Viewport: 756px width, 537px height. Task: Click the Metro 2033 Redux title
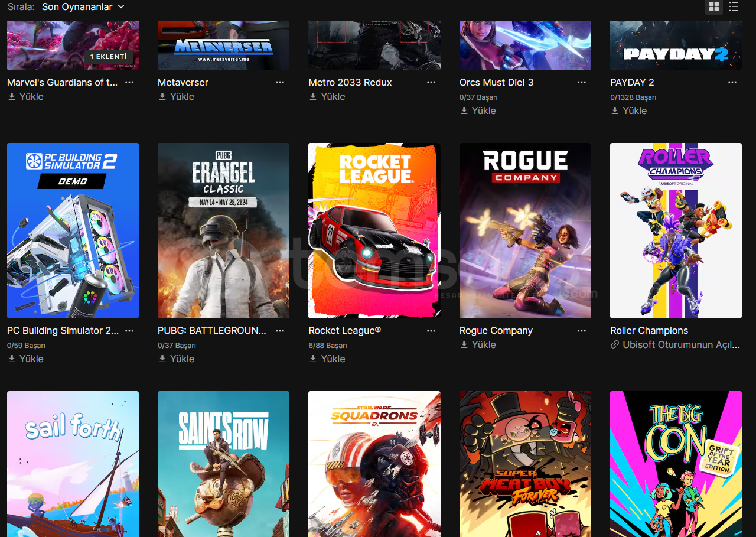350,82
